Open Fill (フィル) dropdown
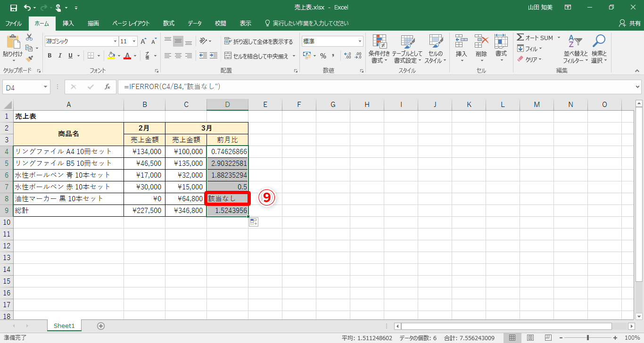The image size is (644, 343). point(530,49)
